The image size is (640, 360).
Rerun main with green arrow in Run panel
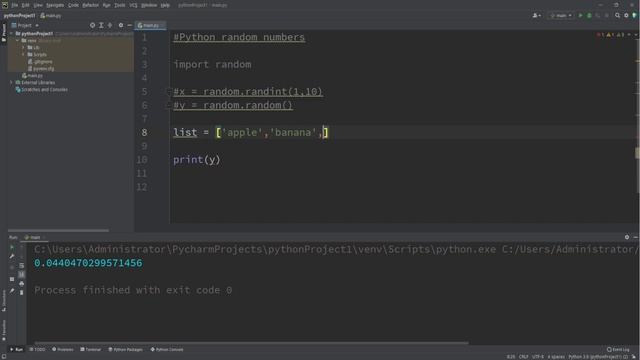pos(12,247)
